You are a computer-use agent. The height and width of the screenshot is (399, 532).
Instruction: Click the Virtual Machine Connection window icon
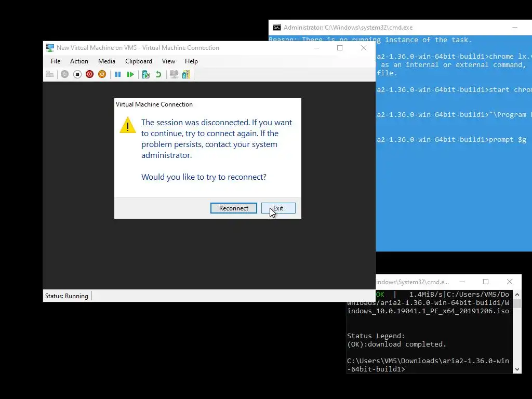[x=50, y=48]
